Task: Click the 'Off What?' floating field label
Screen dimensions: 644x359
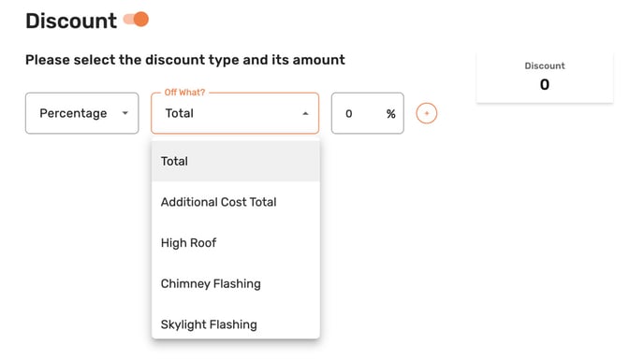Action: click(184, 93)
